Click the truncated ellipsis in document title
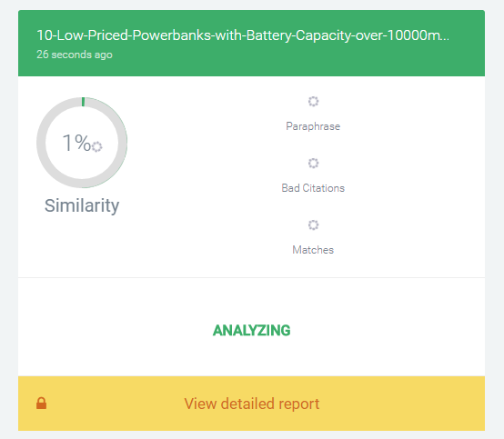 [x=446, y=40]
